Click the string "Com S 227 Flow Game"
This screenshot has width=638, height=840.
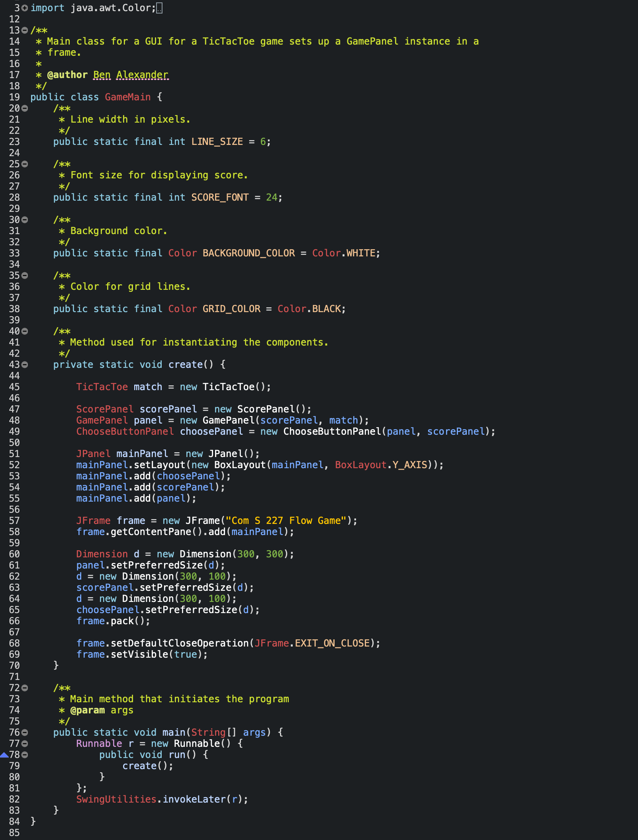point(286,521)
